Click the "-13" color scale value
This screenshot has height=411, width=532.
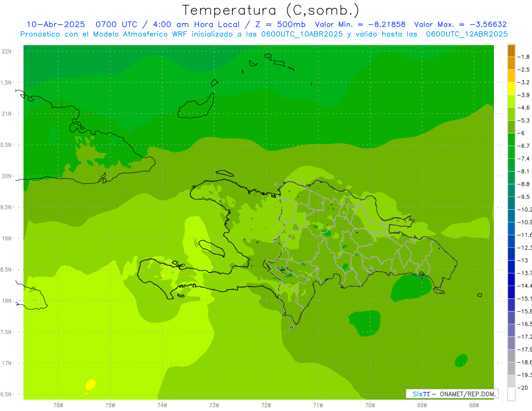522,260
